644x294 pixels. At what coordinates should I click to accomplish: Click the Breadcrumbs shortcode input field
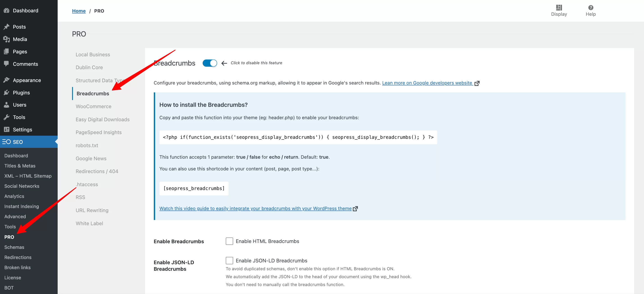[194, 188]
